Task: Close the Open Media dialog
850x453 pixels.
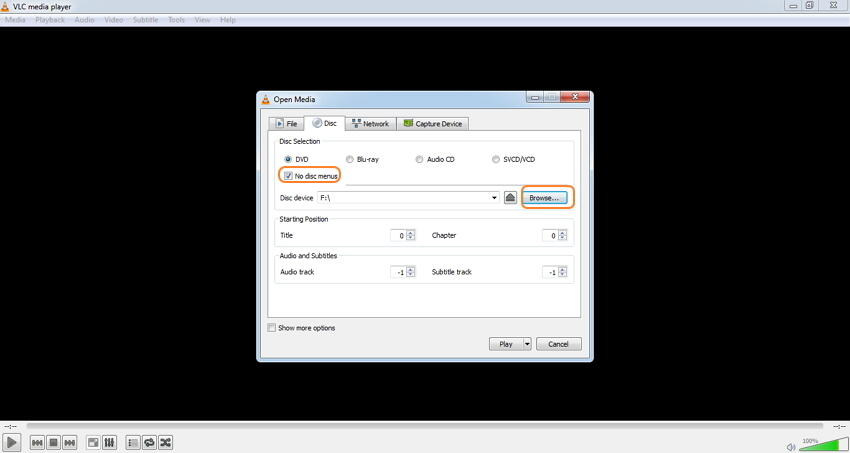Action: 575,98
